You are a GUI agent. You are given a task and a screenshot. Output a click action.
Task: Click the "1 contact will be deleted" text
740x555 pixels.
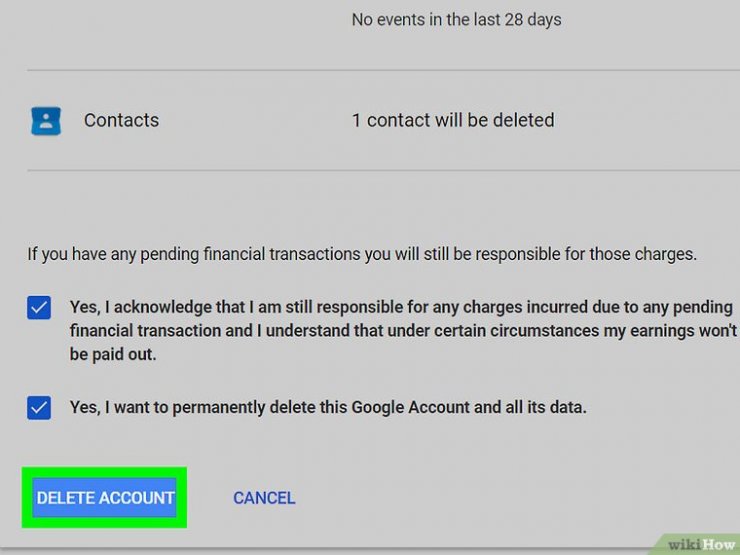tap(452, 120)
